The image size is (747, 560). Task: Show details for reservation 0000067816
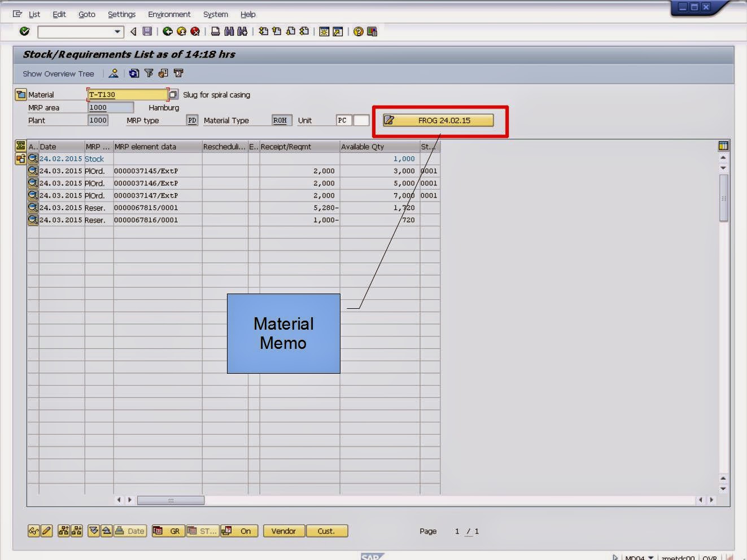33,220
